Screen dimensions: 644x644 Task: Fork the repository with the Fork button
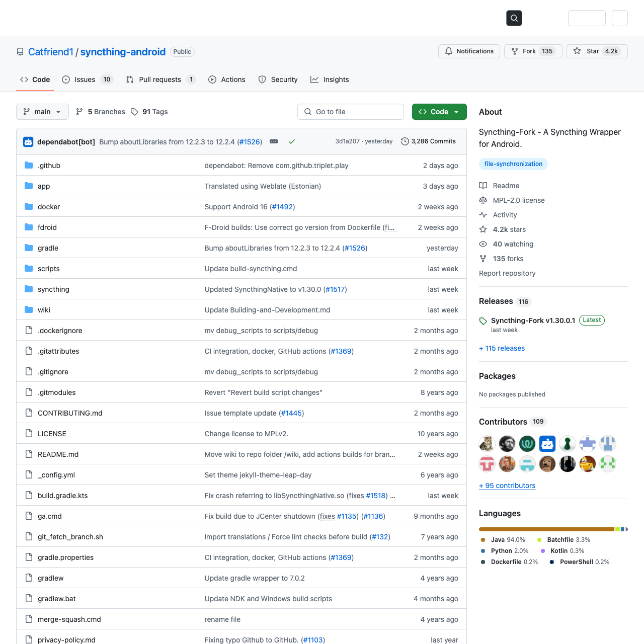coord(533,51)
